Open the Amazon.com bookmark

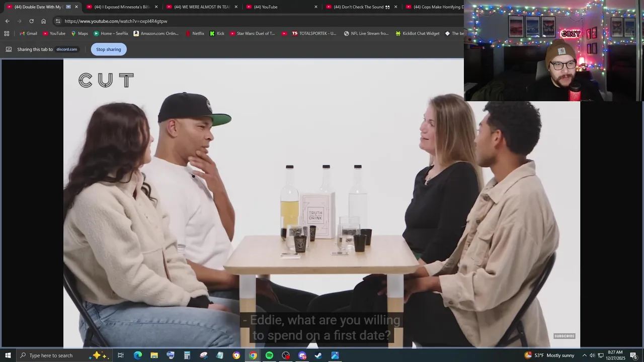coord(156,34)
